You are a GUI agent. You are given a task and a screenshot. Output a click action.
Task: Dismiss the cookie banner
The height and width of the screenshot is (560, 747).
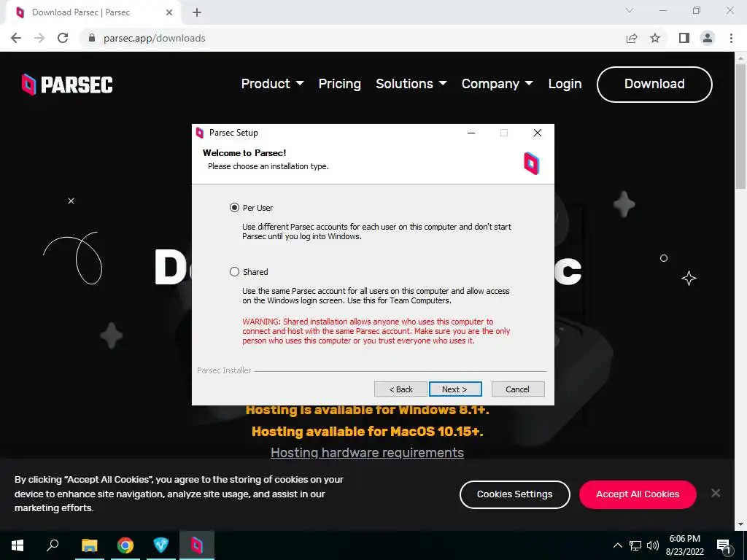tap(716, 494)
